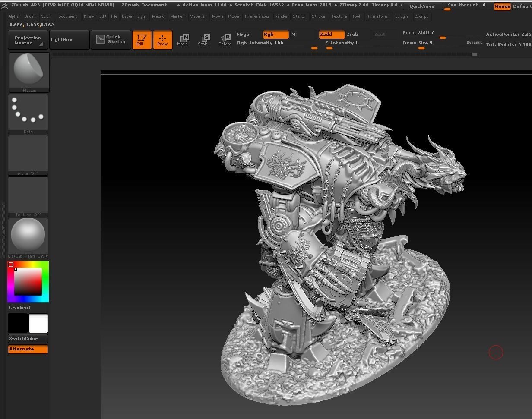Open the Layer menu
Screen dimensions: 532x419
(x=127, y=16)
